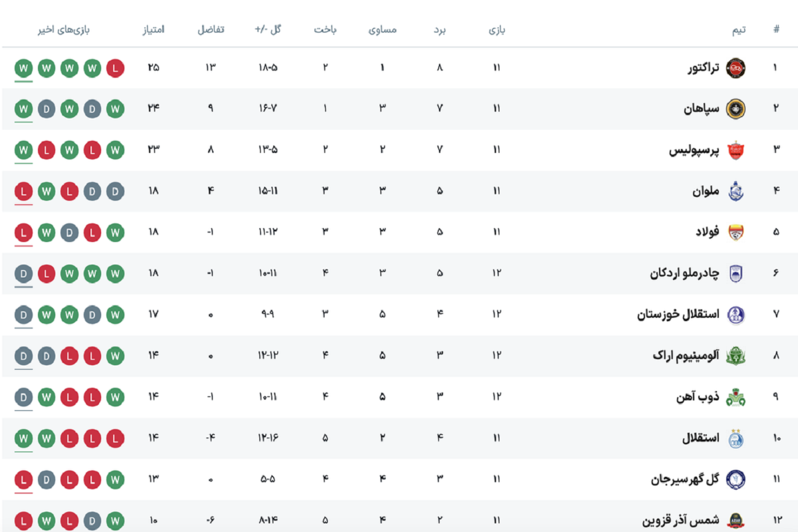Click the Tractor team logo
This screenshot has height=532, width=798.
coord(735,68)
